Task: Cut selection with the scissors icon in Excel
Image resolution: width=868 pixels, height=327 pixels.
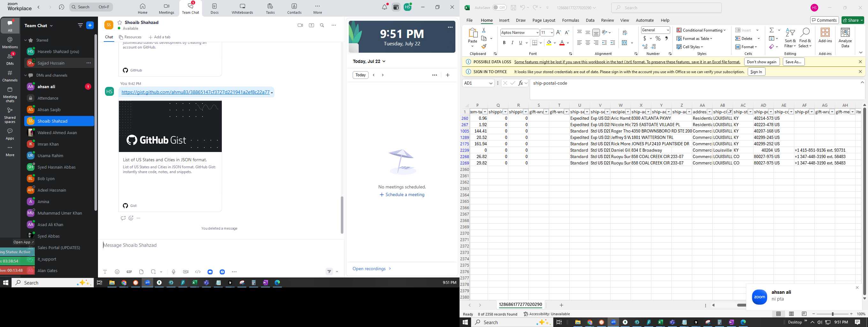Action: point(484,30)
